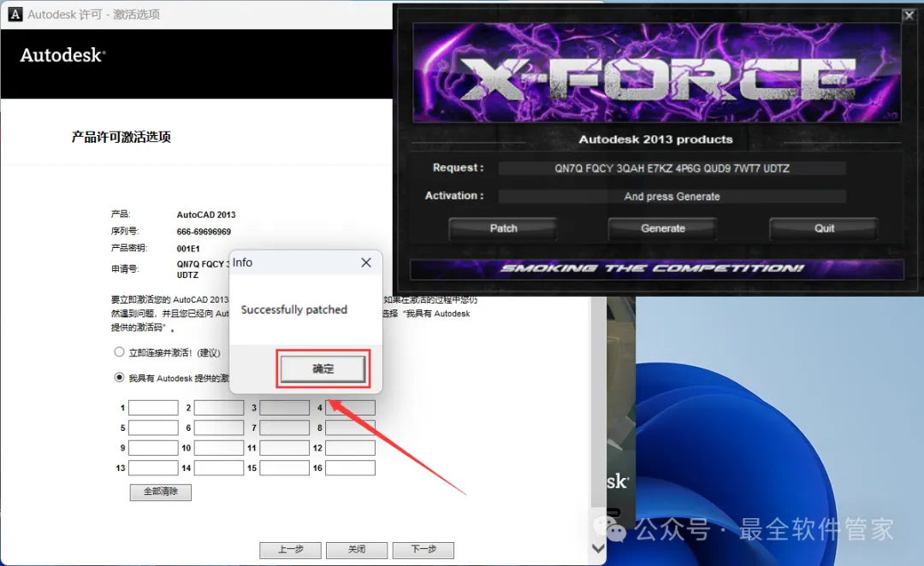Close the X-Force window

909,15
